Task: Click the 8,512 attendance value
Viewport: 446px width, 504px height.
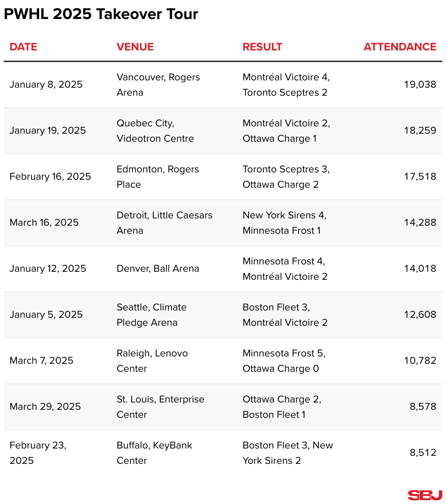Action: coord(423,453)
